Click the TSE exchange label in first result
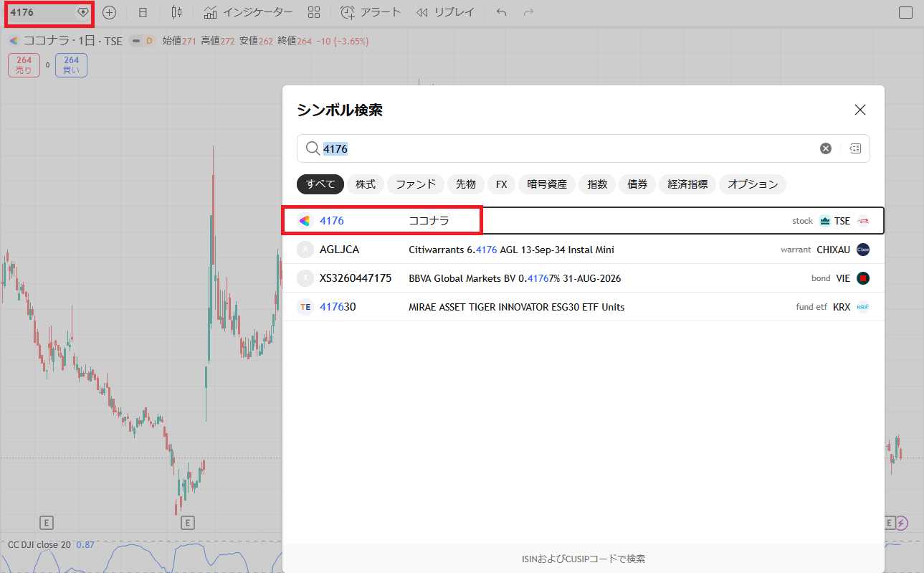924x573 pixels. pyautogui.click(x=842, y=221)
